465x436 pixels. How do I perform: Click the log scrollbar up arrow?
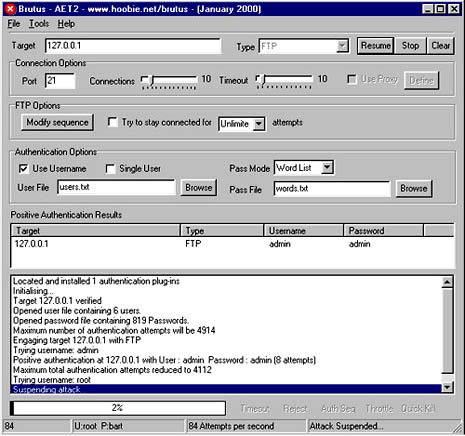tap(447, 282)
